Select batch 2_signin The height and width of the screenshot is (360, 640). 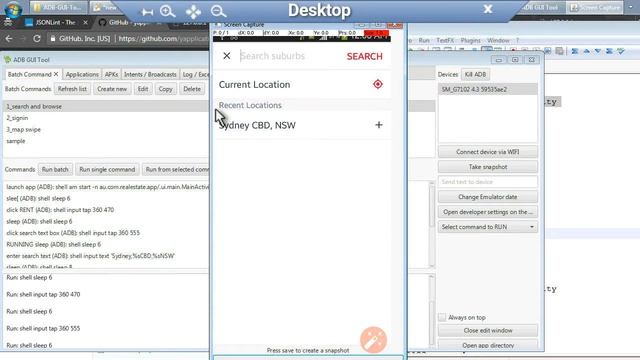point(106,118)
